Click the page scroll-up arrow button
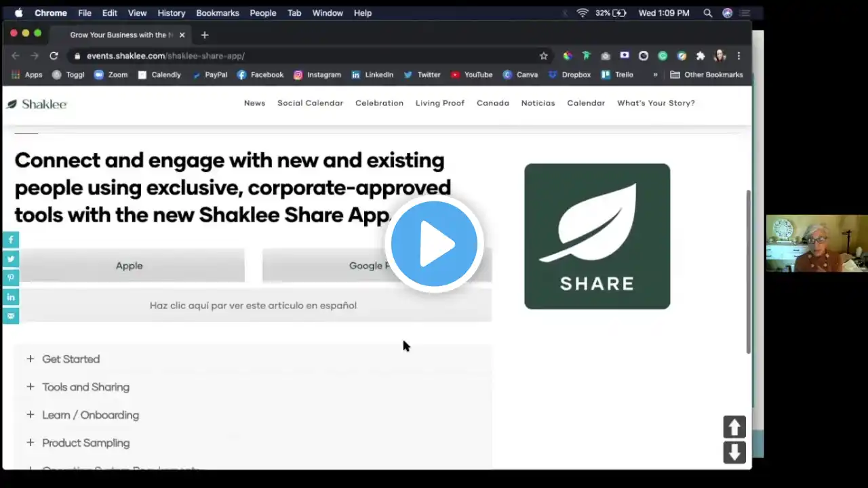The image size is (868, 488). [734, 427]
